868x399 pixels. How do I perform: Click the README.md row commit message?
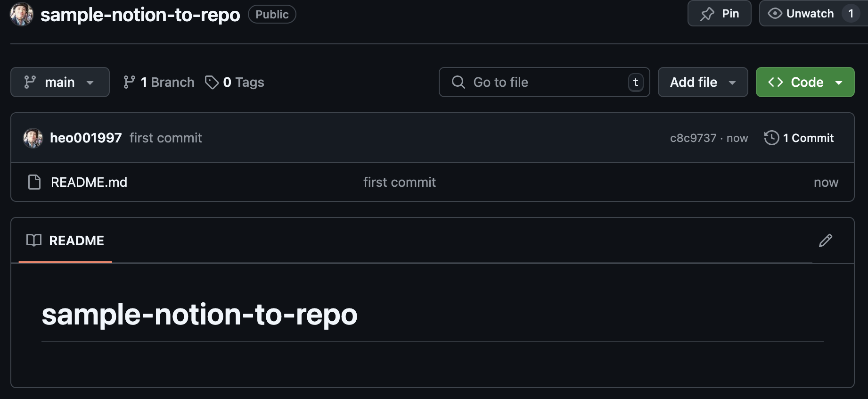pyautogui.click(x=400, y=182)
